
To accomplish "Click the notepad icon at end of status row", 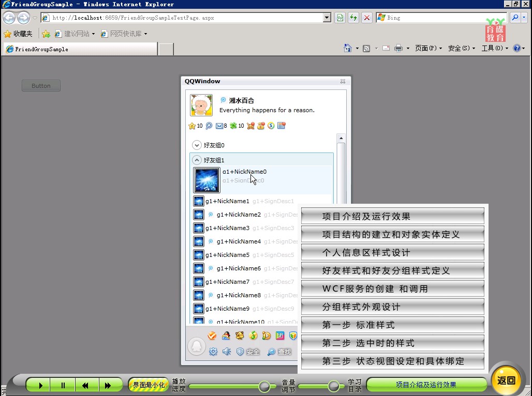I will [x=282, y=126].
